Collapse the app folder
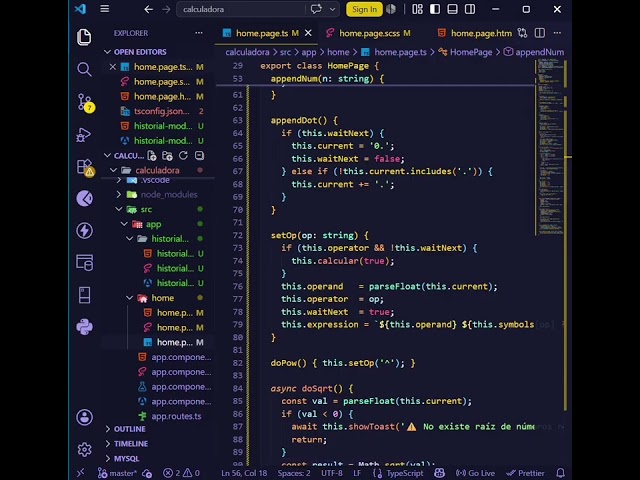 (x=124, y=224)
